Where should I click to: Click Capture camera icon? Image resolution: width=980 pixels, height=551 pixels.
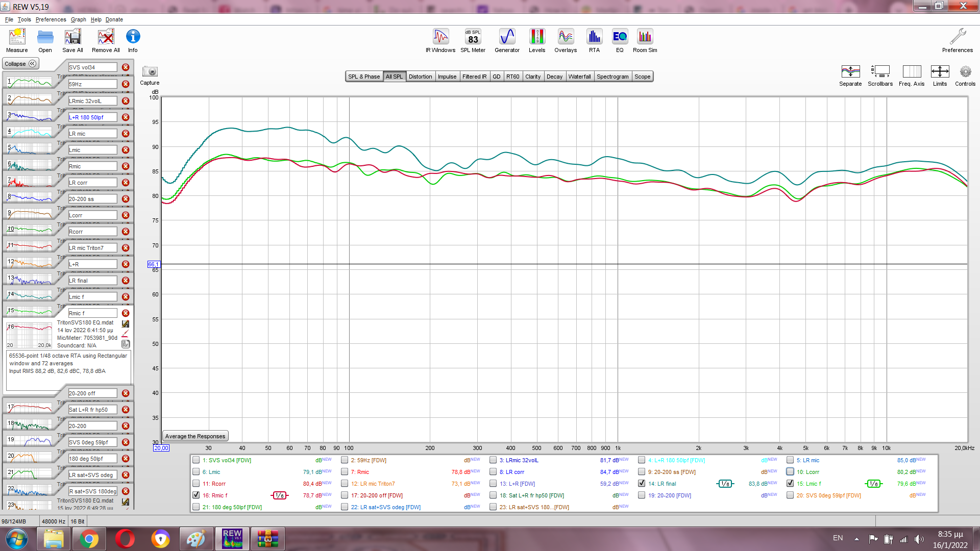(150, 72)
